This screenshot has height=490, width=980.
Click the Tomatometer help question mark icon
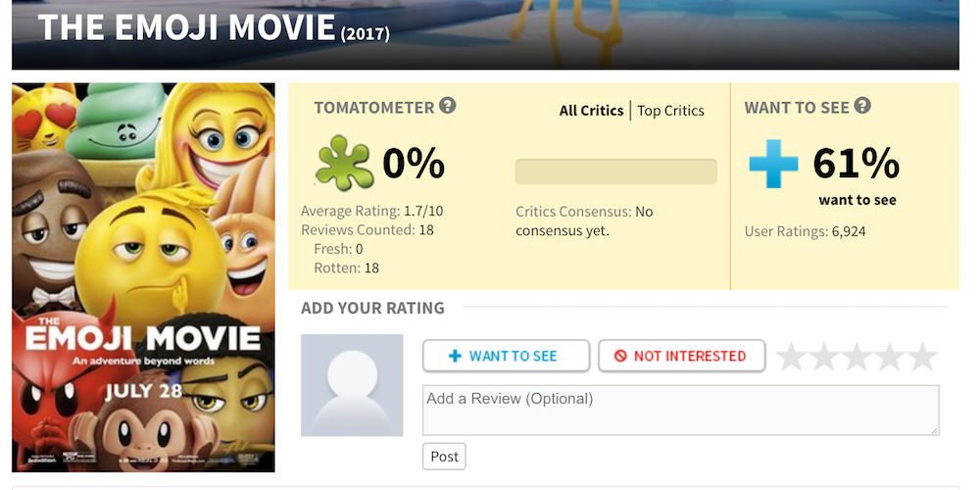447,107
